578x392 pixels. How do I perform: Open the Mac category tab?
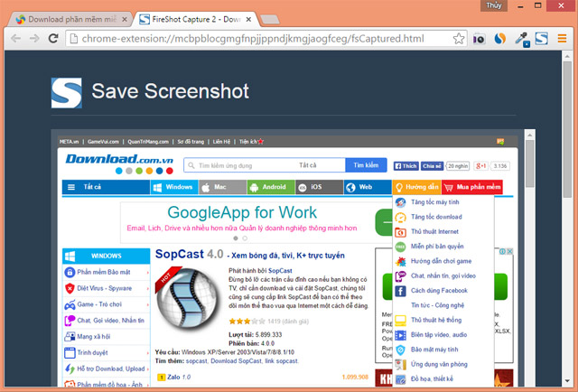[x=223, y=187]
